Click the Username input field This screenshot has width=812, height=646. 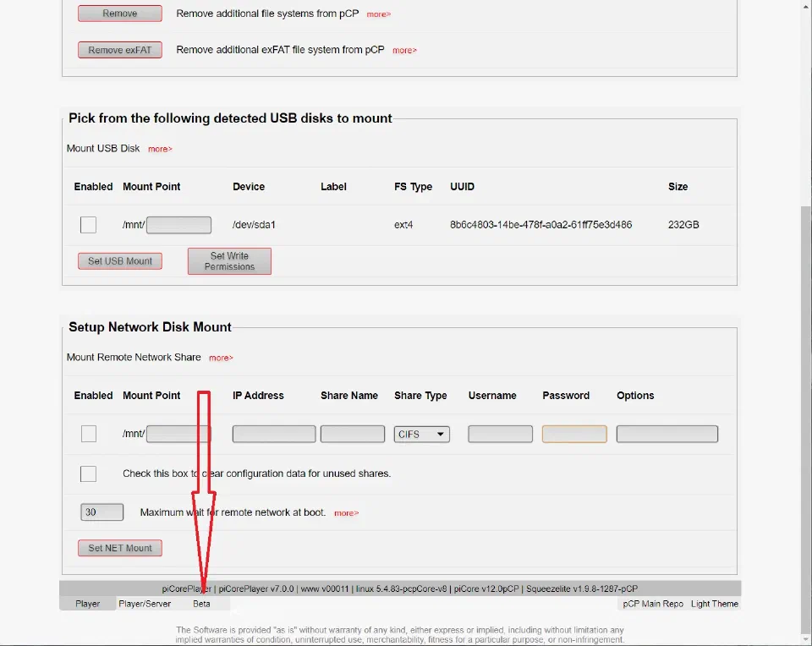click(x=500, y=434)
